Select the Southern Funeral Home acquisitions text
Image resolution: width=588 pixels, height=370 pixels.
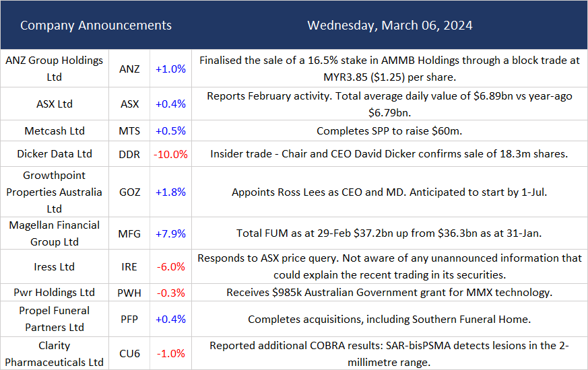pos(389,319)
